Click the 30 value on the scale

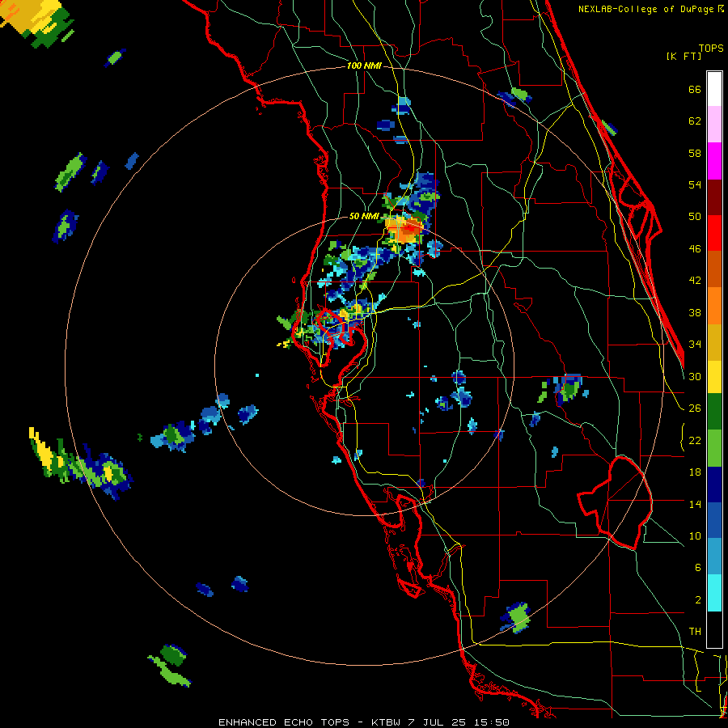click(695, 376)
